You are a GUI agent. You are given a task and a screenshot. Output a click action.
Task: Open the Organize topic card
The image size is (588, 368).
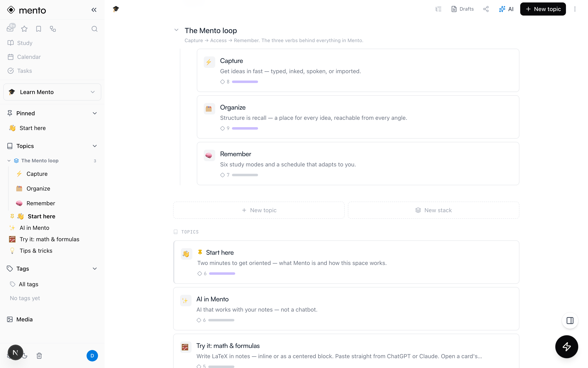[358, 117]
